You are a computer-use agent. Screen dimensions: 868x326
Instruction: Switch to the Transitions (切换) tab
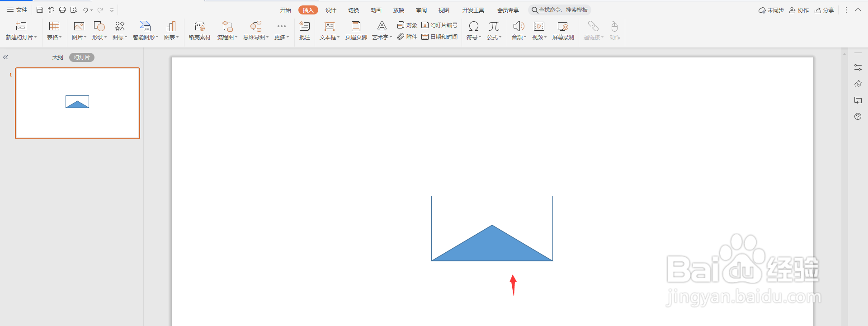[354, 10]
